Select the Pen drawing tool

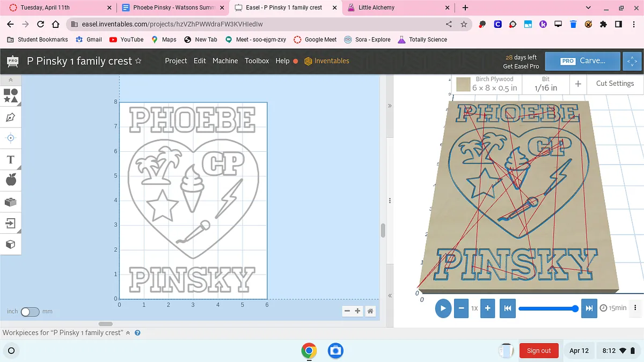point(11,117)
